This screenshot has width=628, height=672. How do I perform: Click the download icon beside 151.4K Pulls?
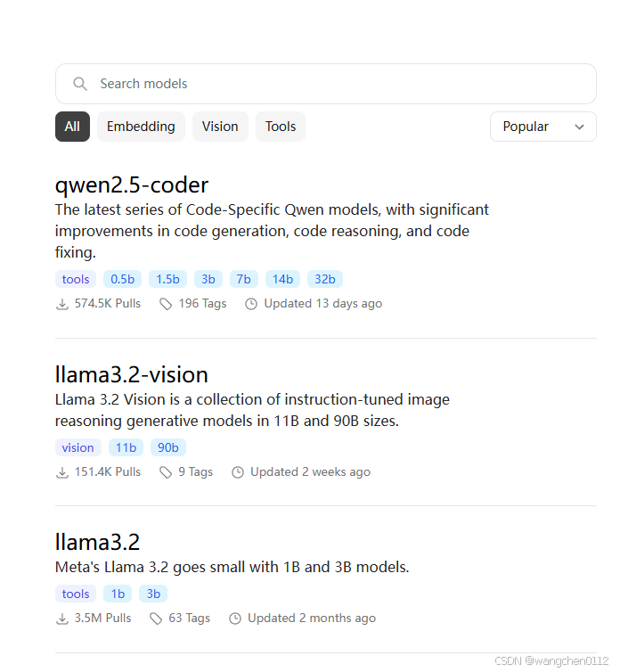coord(62,472)
